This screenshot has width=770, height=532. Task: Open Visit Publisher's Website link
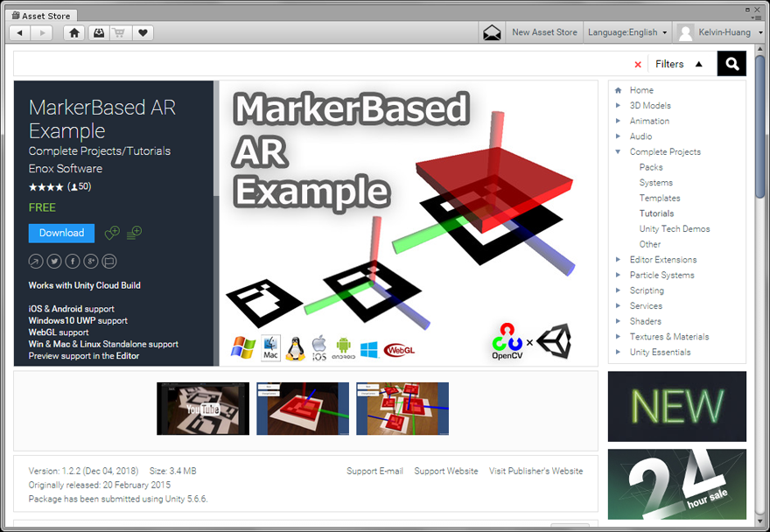pos(535,471)
